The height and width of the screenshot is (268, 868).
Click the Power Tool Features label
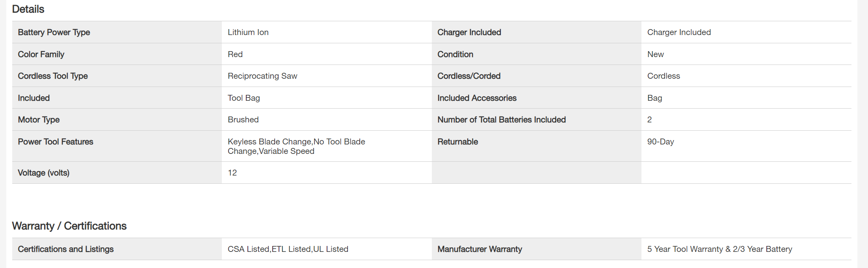pos(56,142)
